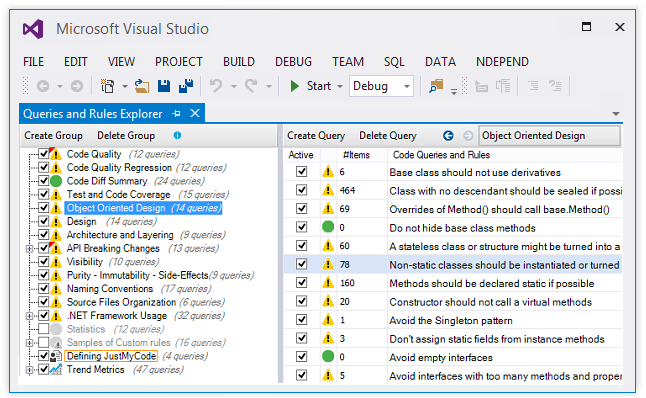
Task: Click the Navigate Backward toolbar icon
Action: click(43, 86)
